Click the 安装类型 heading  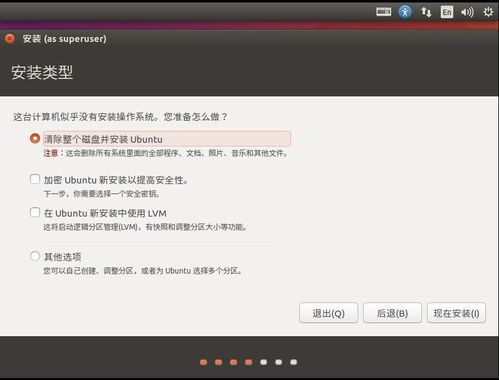[x=42, y=72]
